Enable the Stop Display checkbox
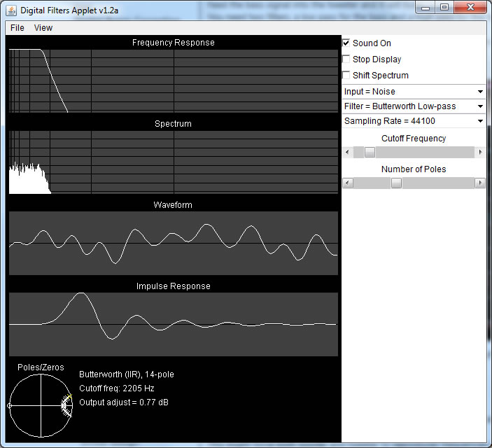 point(346,59)
